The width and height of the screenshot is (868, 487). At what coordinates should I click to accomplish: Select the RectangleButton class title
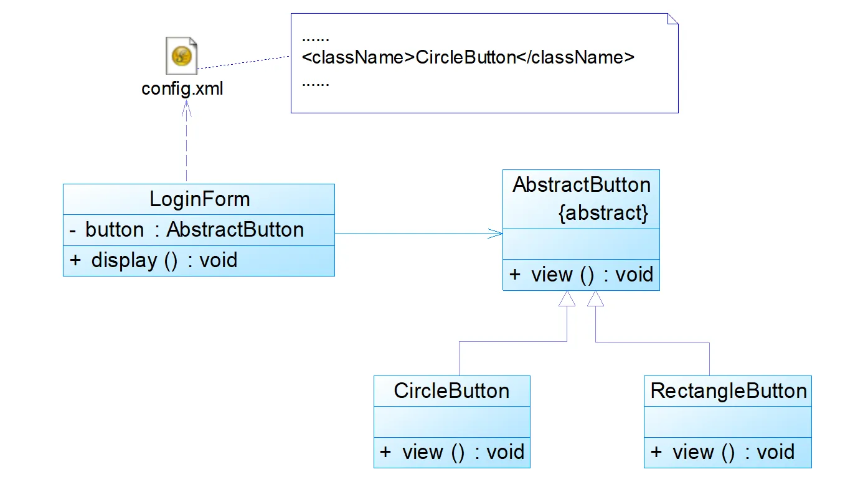click(728, 391)
